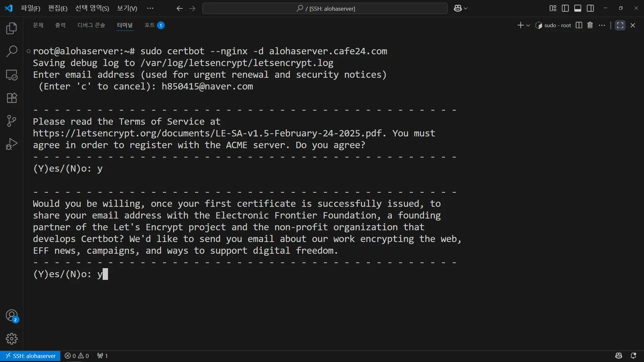Kill terminal with trash icon
This screenshot has width=644, height=362.
tap(590, 25)
